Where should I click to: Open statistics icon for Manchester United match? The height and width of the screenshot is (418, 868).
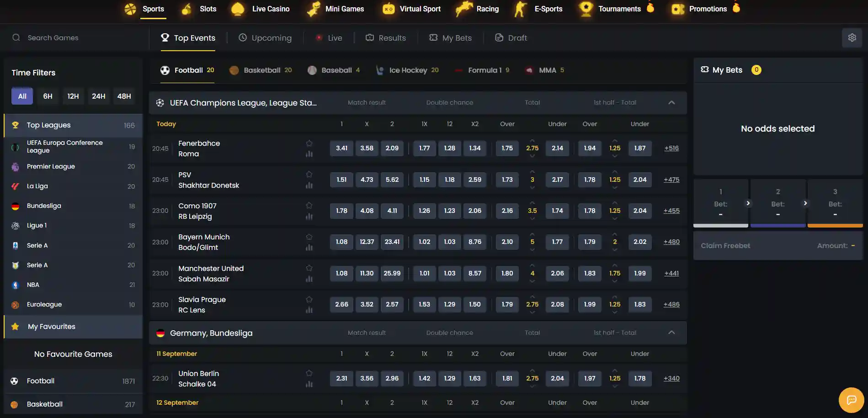click(x=309, y=279)
